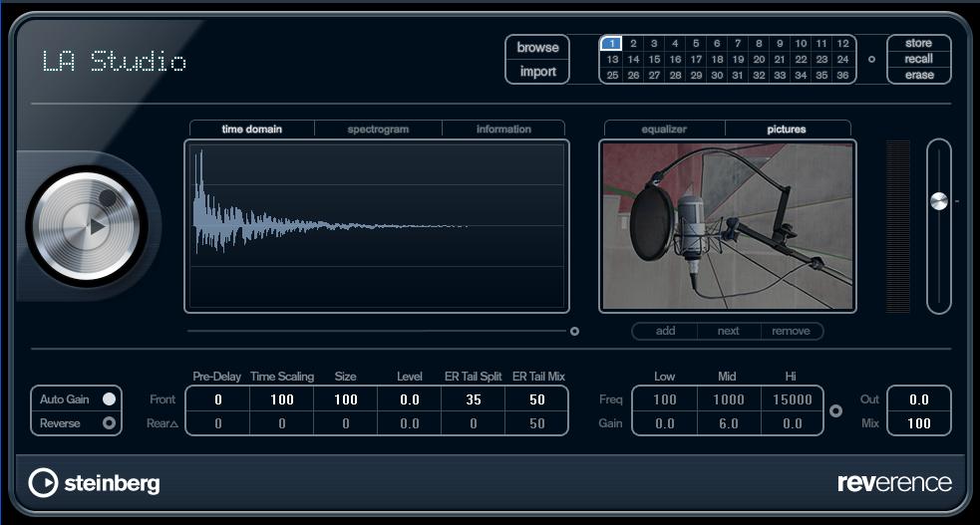
Task: Click the microphone picture thumbnail
Action: point(728,226)
